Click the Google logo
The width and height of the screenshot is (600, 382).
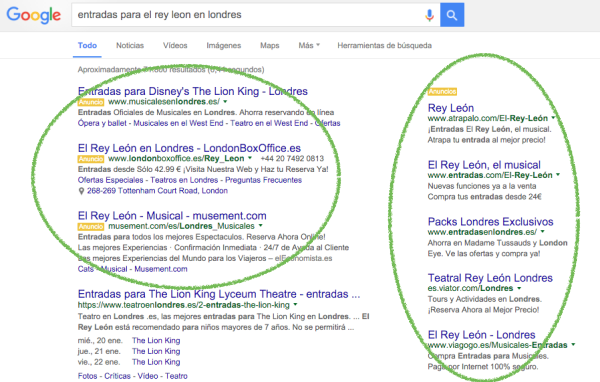point(34,15)
